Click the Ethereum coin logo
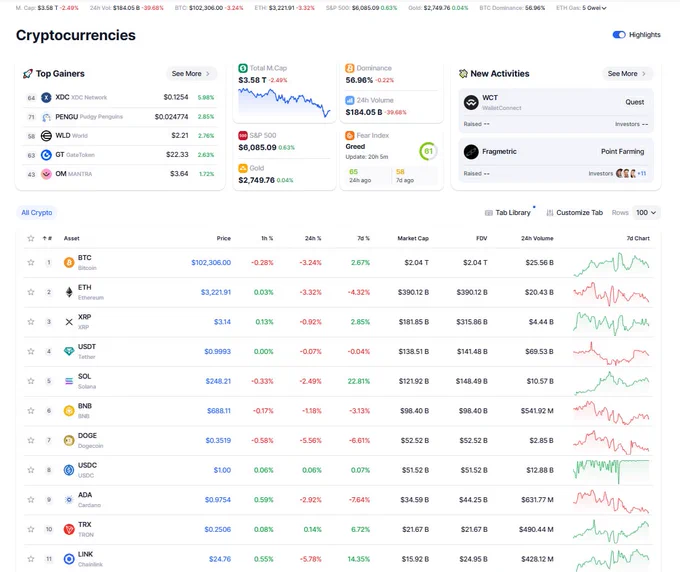 coord(69,292)
